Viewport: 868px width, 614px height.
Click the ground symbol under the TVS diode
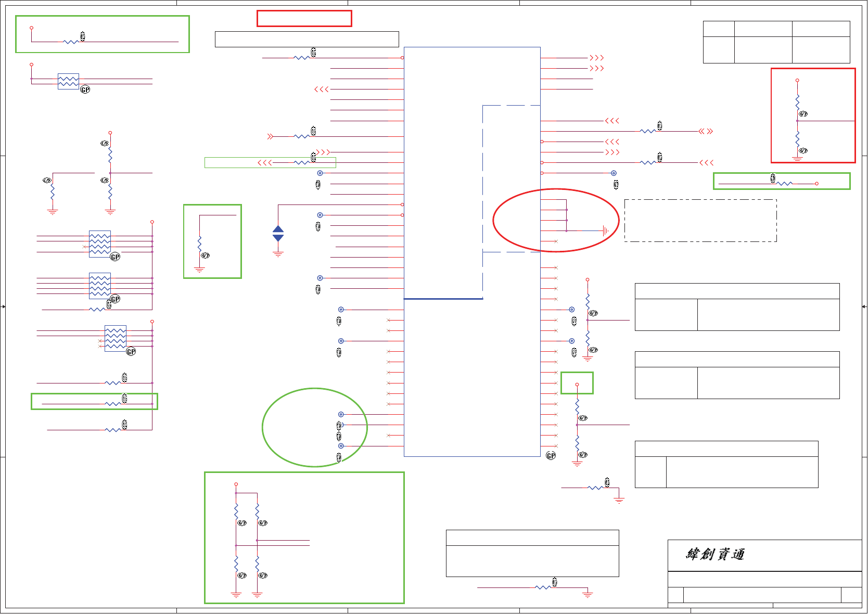[x=278, y=254]
